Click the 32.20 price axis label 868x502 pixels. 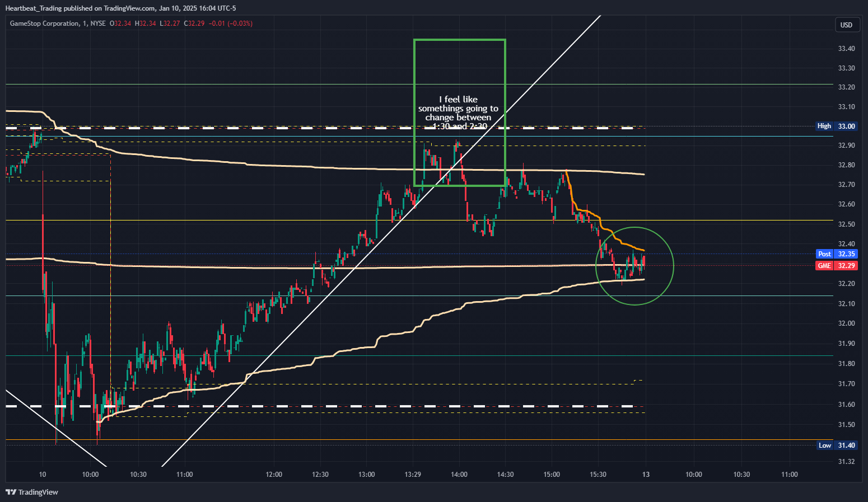pos(846,284)
